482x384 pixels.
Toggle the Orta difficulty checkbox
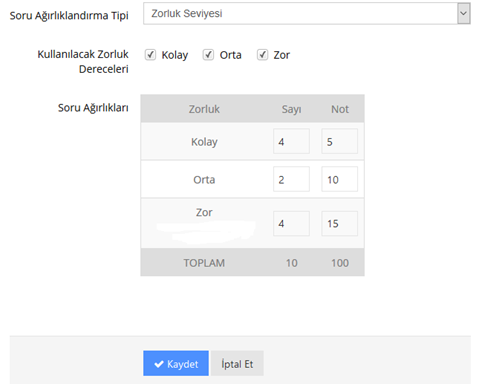click(208, 55)
